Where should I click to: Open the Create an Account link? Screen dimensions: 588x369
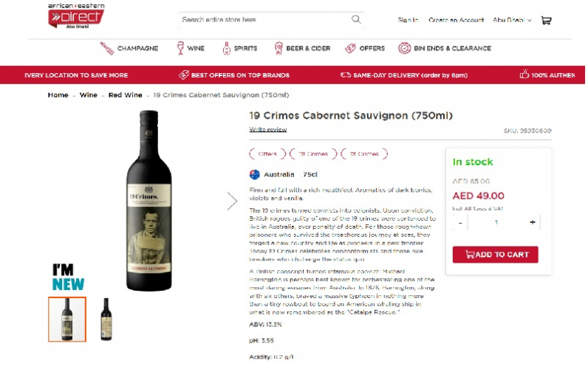click(456, 20)
